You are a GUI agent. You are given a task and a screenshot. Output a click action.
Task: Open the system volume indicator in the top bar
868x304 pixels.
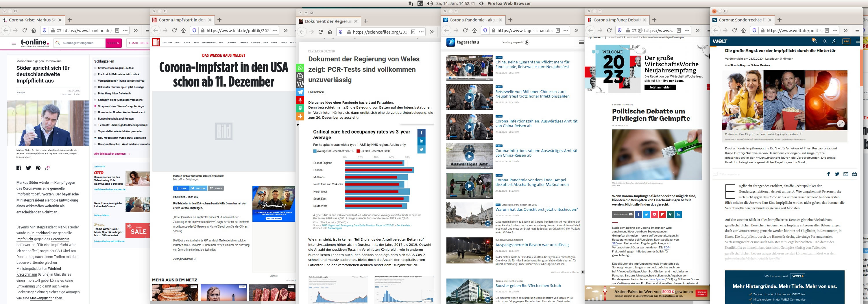(430, 3)
